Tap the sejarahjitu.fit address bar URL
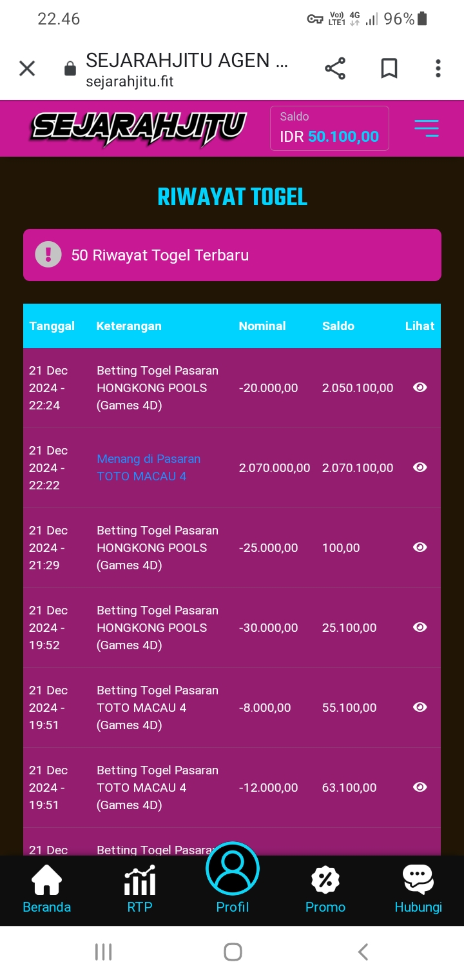This screenshot has height=980, width=464. pos(130,82)
